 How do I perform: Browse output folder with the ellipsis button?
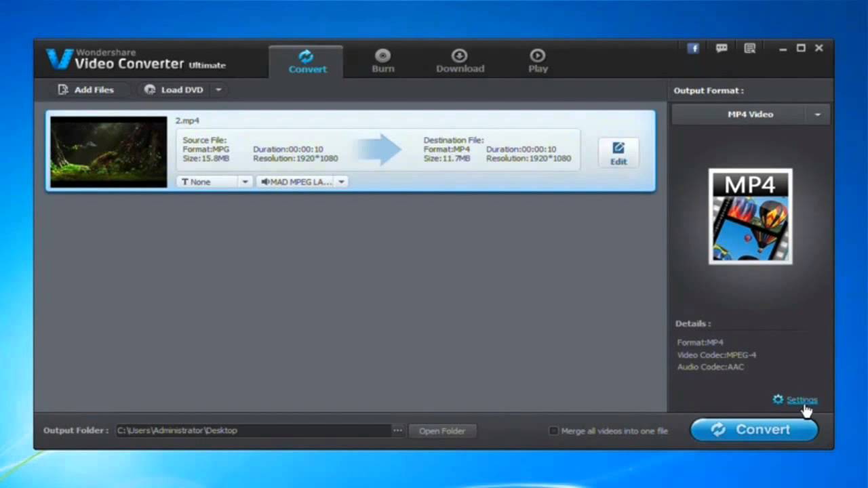pyautogui.click(x=397, y=430)
